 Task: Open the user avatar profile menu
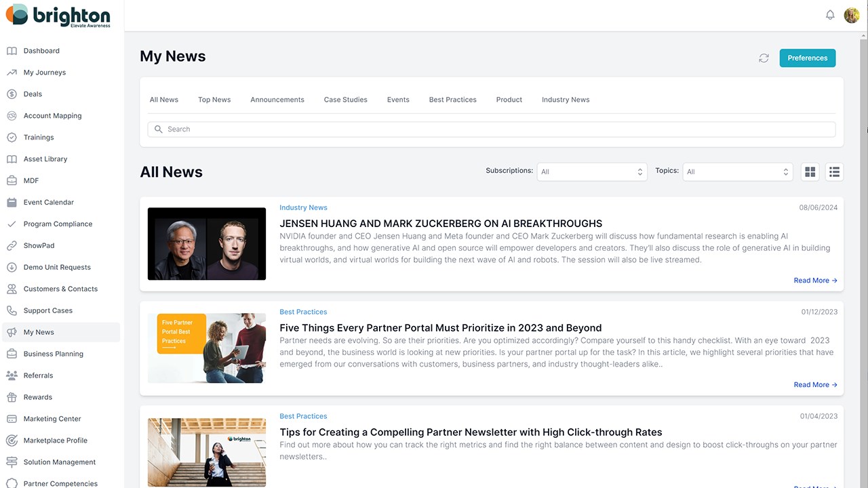point(852,15)
